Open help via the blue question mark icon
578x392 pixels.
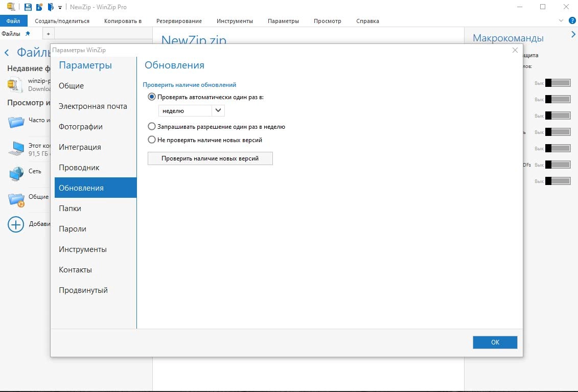572,20
